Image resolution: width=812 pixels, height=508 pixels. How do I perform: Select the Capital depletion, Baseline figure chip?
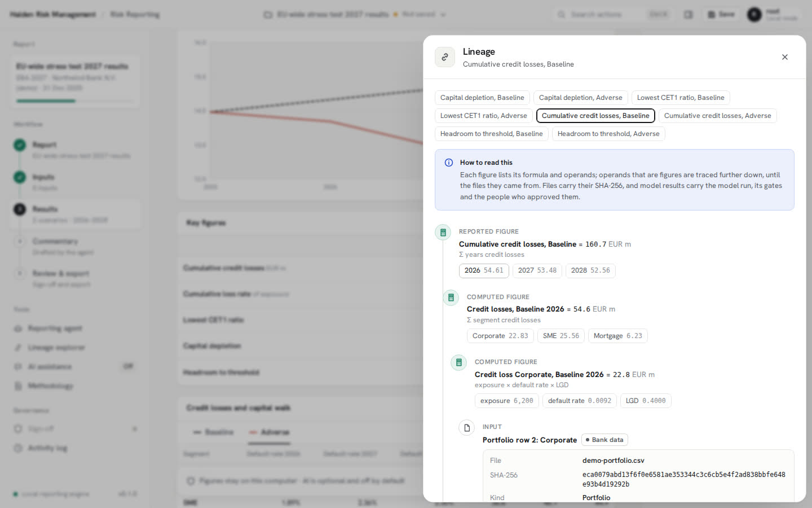[x=482, y=98]
